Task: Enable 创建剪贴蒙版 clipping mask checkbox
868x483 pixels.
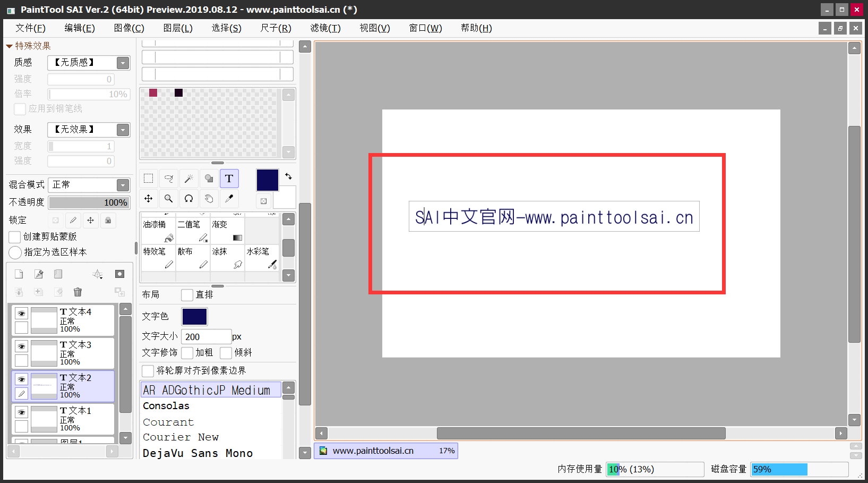Action: pyautogui.click(x=15, y=237)
